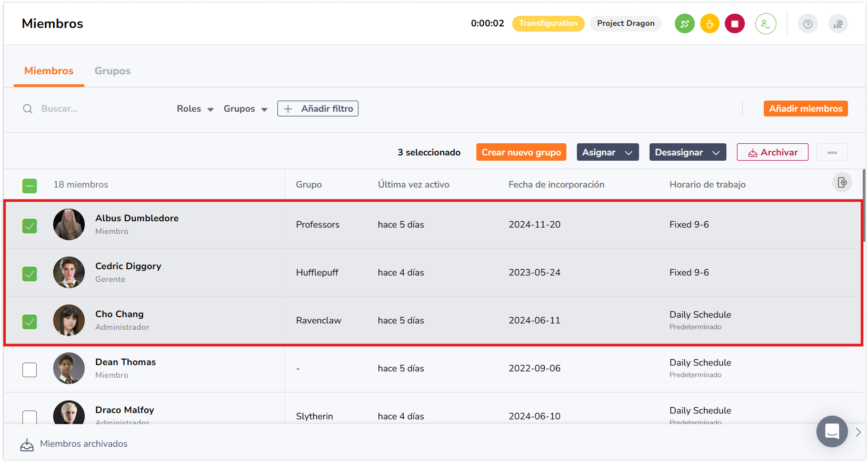Viewport: 868px width, 462px height.
Task: Open the Roles filter dropdown
Action: pos(195,109)
